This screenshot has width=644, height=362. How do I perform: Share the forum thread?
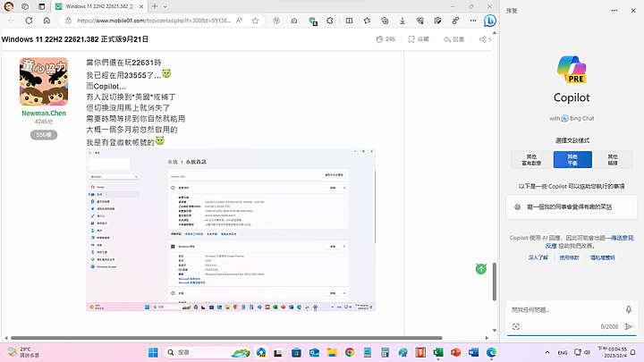pos(485,39)
